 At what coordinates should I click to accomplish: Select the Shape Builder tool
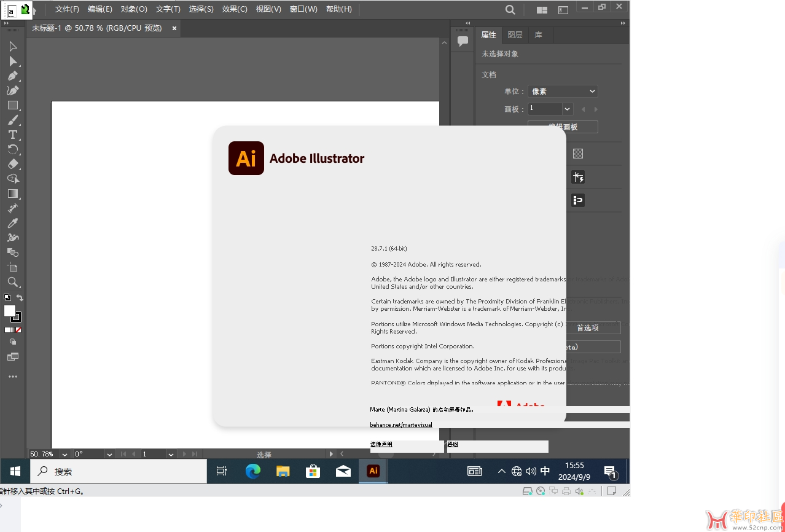pyautogui.click(x=13, y=179)
